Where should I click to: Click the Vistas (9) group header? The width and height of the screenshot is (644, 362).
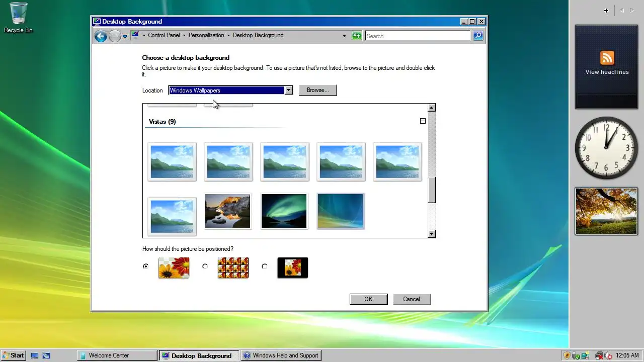pos(162,122)
